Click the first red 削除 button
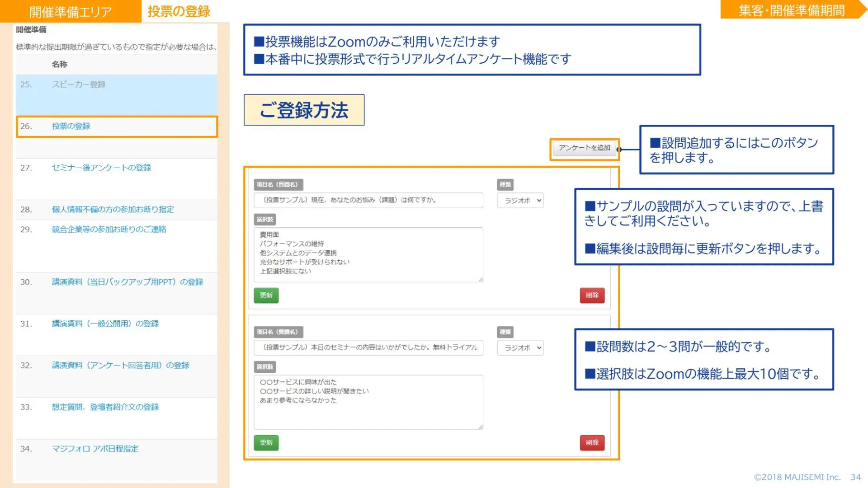The width and height of the screenshot is (868, 488). coord(592,296)
